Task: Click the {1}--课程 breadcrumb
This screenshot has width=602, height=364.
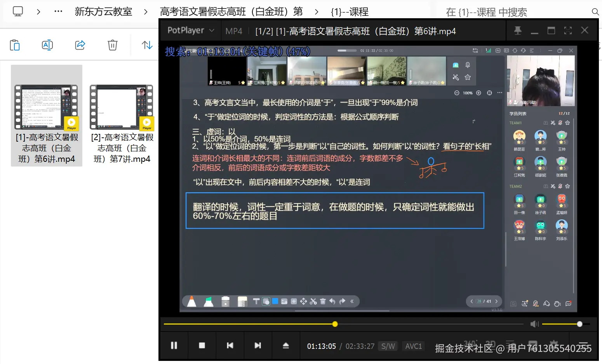Action: pyautogui.click(x=350, y=12)
